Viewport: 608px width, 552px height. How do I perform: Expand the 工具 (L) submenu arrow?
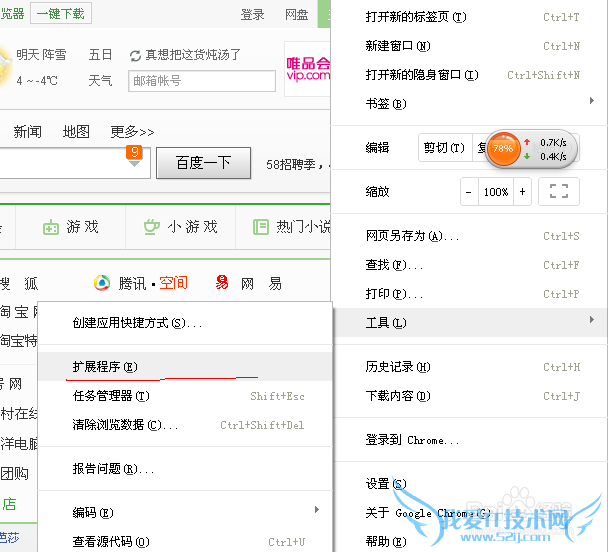(x=592, y=320)
